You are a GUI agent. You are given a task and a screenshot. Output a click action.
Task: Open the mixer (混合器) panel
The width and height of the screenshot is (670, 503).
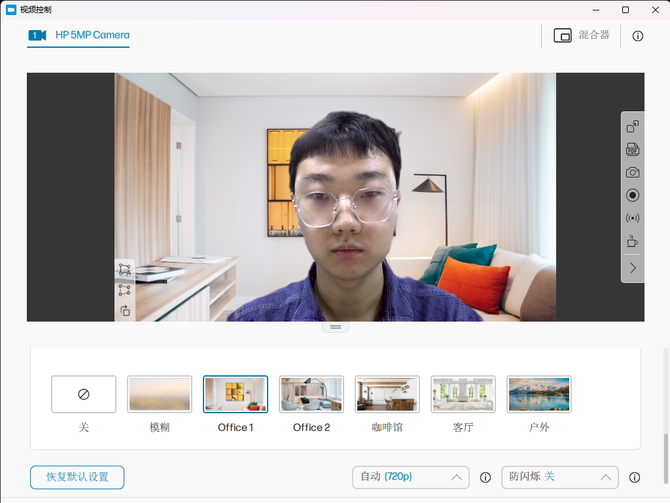click(581, 35)
